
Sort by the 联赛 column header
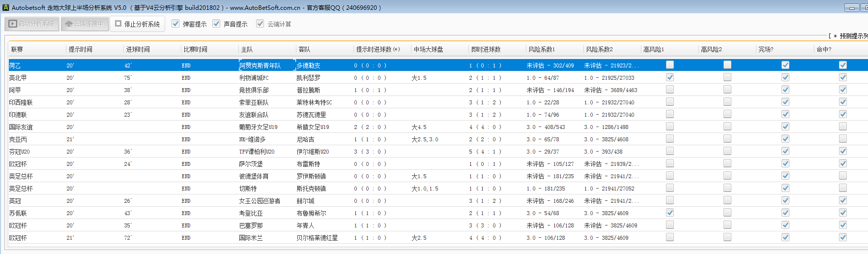pyautogui.click(x=17, y=49)
